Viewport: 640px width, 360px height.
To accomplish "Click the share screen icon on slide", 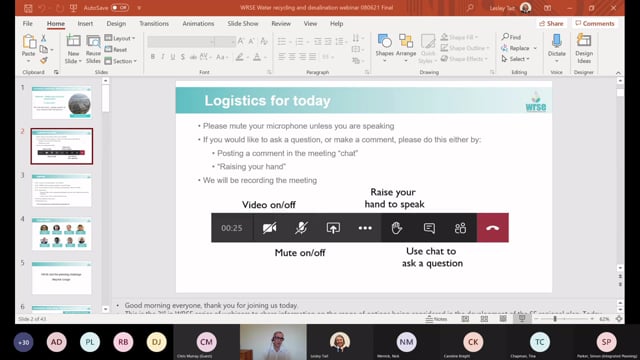I will click(333, 228).
